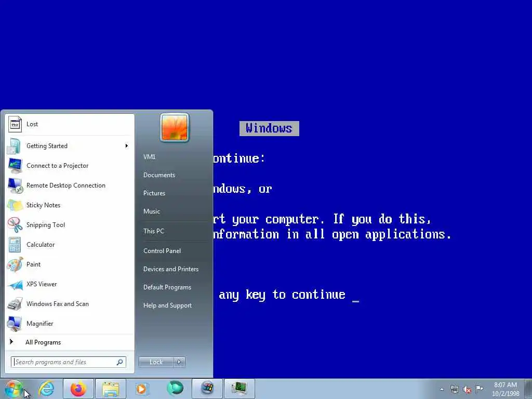The image size is (532, 399).
Task: Open the Getting Started icon
Action: click(x=15, y=146)
